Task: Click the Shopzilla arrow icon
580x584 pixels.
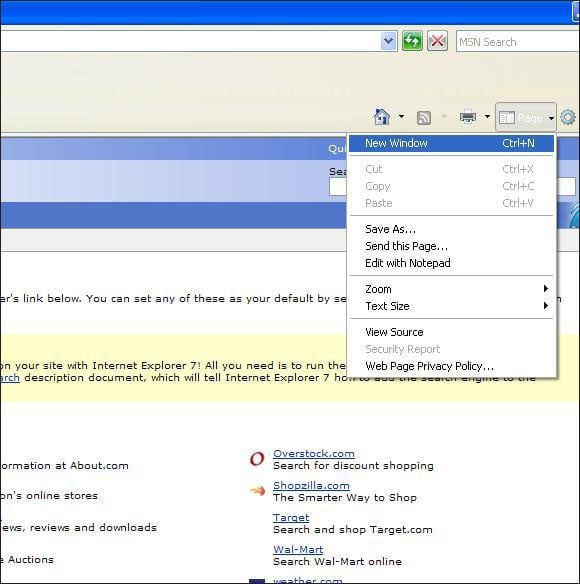Action: pos(257,491)
